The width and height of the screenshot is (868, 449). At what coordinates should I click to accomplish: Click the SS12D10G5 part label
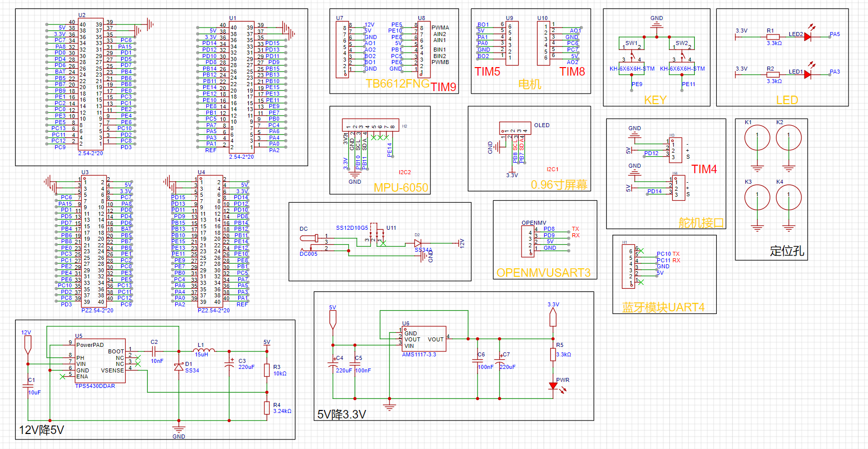352,228
